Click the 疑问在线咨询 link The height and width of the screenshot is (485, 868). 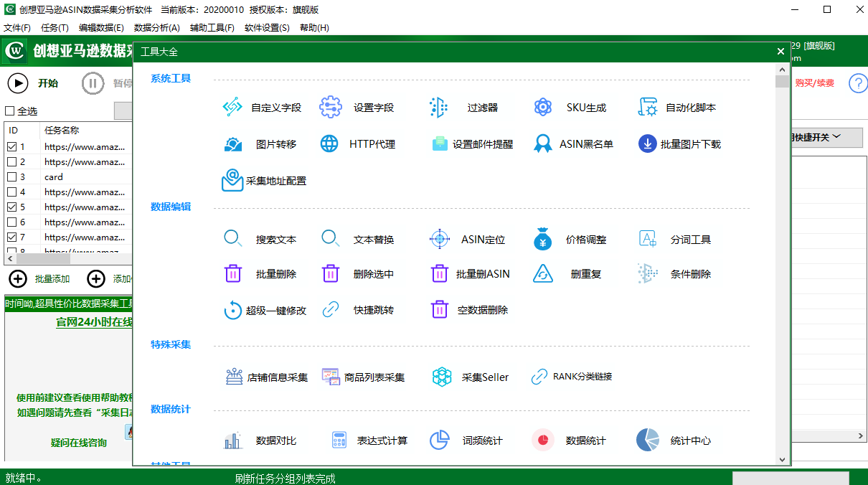[x=79, y=443]
